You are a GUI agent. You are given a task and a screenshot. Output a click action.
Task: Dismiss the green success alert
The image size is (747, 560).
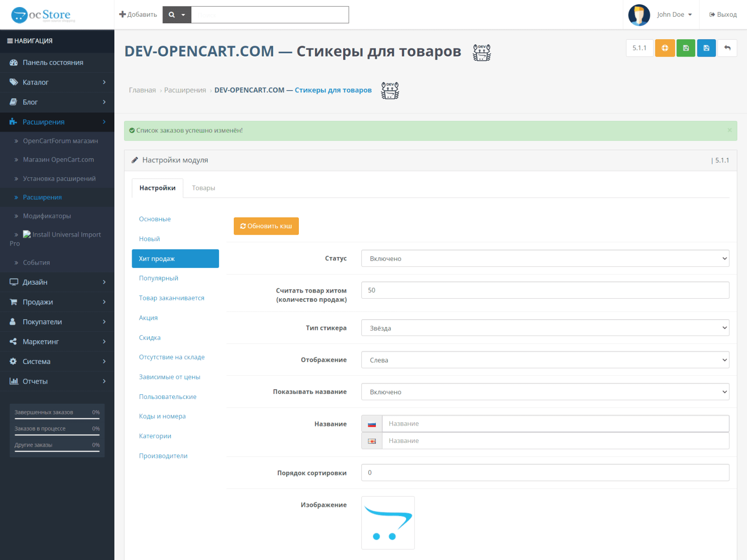coord(729,130)
